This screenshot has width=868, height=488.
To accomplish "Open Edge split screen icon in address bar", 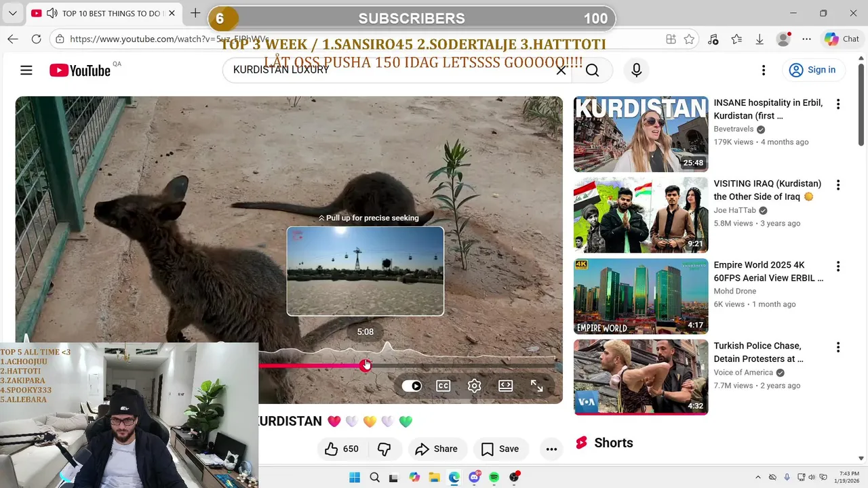I will (x=671, y=39).
